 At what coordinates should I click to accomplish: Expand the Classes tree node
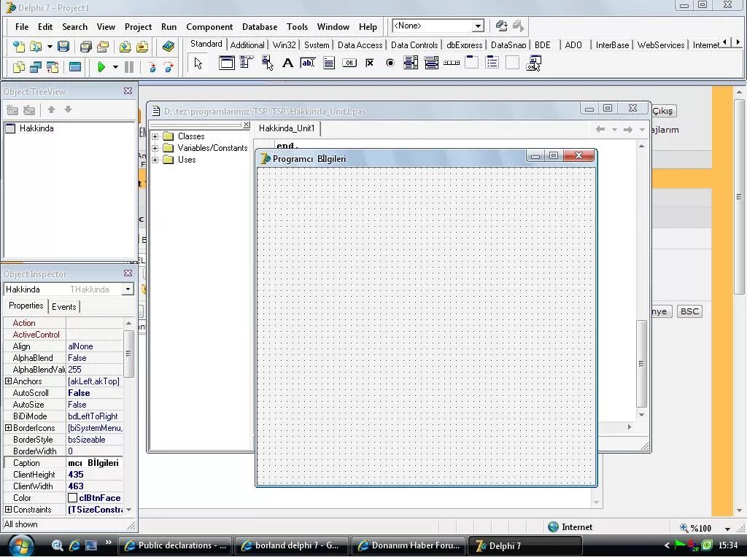point(155,136)
